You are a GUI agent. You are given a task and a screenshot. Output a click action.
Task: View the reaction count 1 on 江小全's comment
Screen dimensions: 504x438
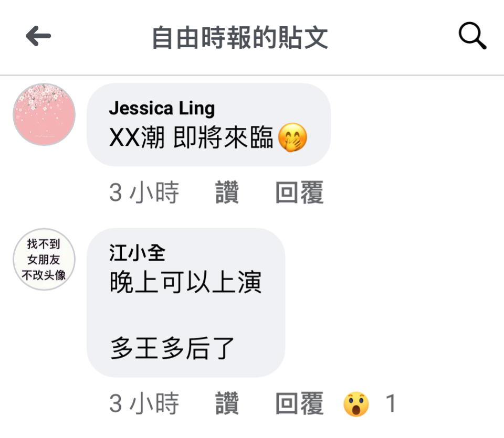391,403
